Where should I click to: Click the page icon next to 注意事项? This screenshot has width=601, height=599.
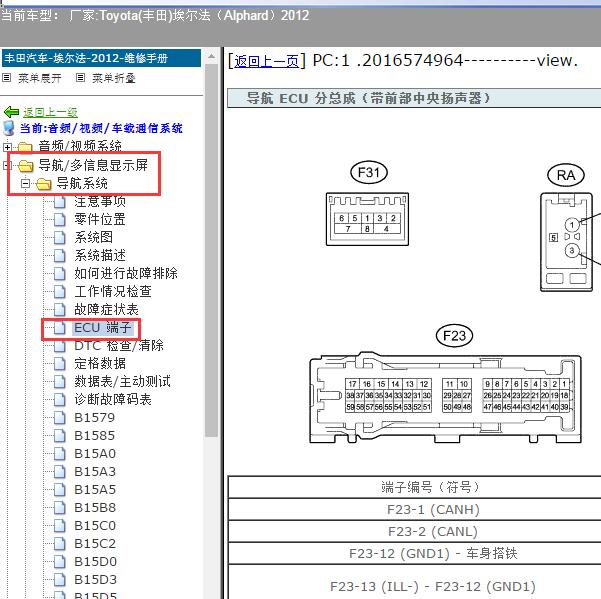click(x=59, y=202)
